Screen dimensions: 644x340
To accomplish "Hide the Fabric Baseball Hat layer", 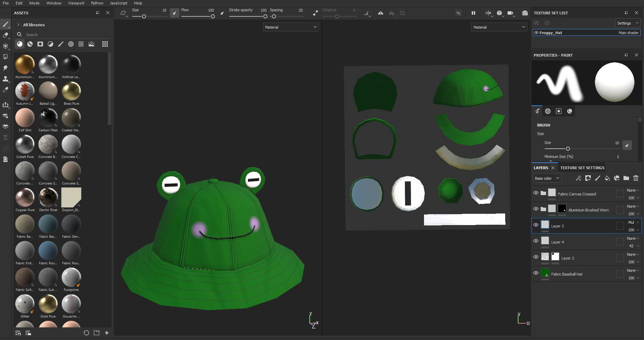I will tap(536, 273).
